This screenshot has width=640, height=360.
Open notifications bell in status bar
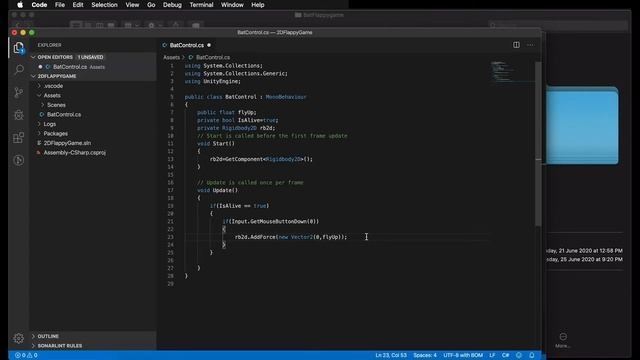[x=532, y=356]
